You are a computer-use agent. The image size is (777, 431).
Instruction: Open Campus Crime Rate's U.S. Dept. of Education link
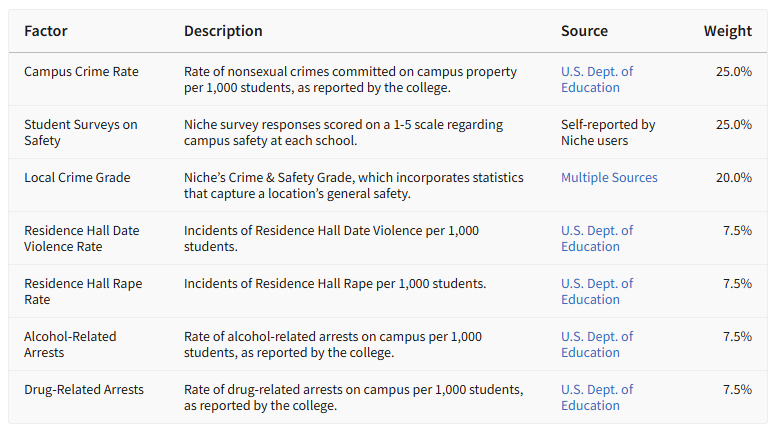coord(597,79)
